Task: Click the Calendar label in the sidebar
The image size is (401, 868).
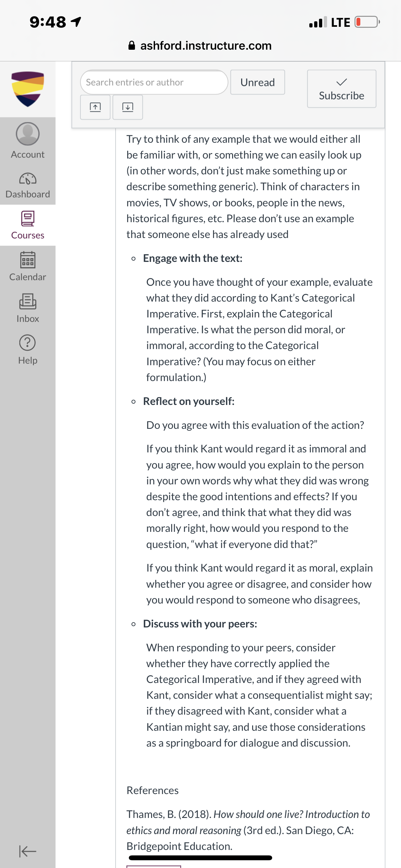Action: click(x=28, y=277)
